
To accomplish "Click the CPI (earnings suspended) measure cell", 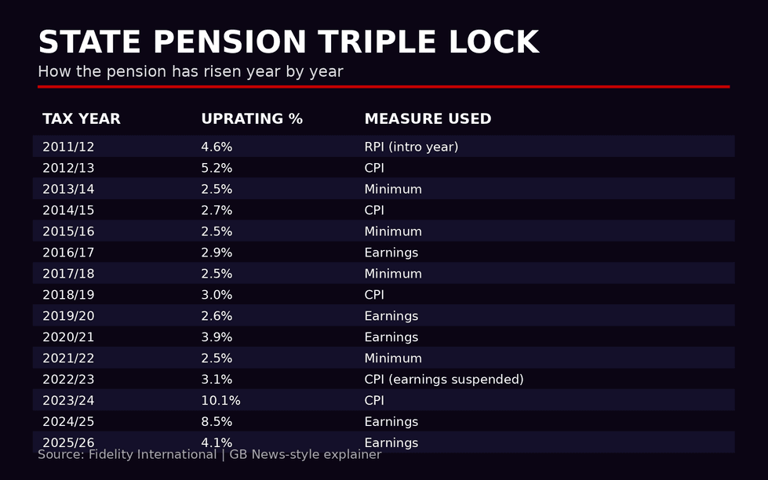I will [x=443, y=380].
